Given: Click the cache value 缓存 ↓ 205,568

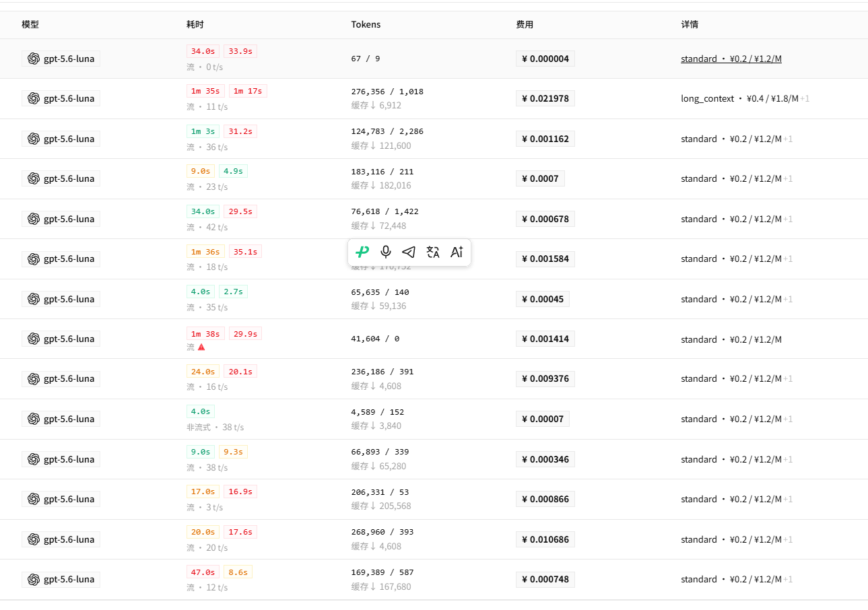Looking at the screenshot, I should (381, 506).
